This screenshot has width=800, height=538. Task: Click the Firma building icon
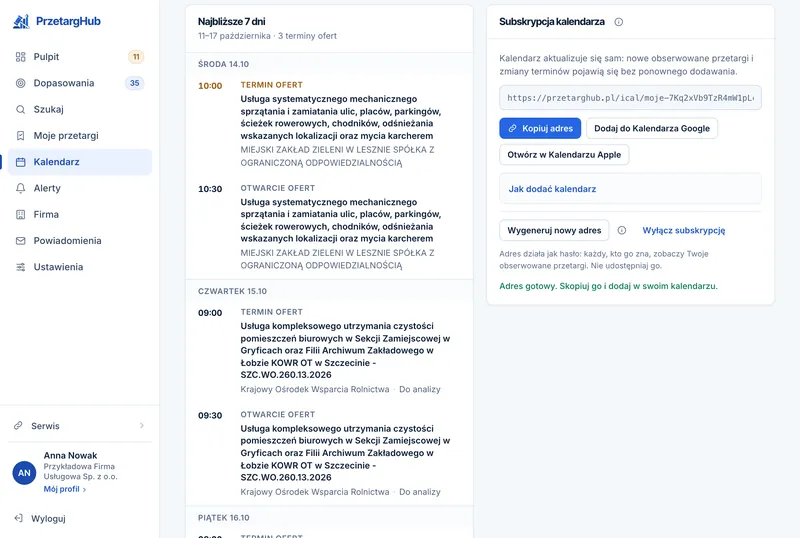20,214
